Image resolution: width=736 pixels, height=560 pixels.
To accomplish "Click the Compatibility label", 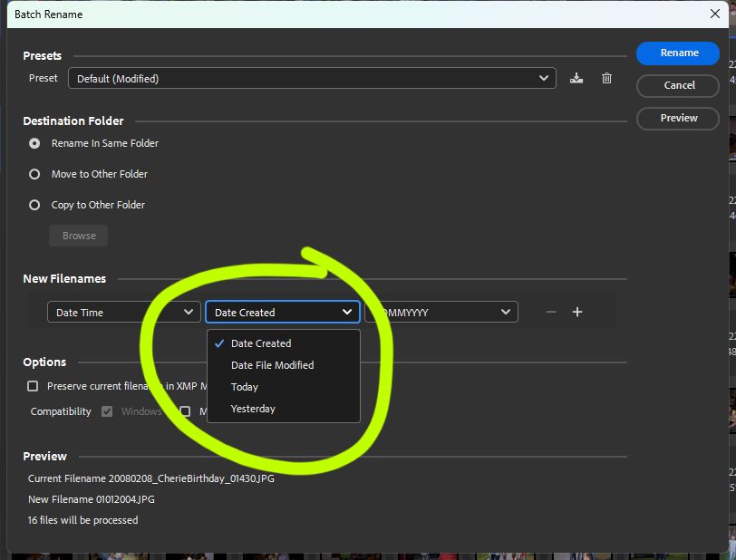I will click(x=61, y=411).
